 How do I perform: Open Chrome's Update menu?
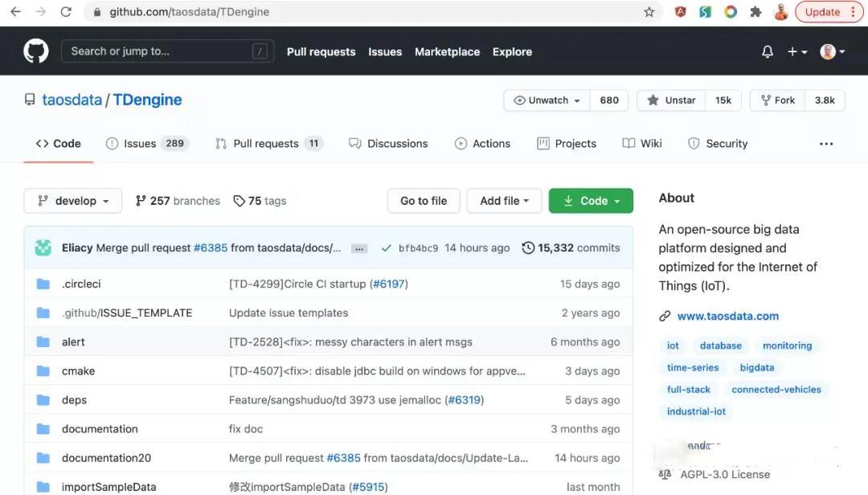828,11
